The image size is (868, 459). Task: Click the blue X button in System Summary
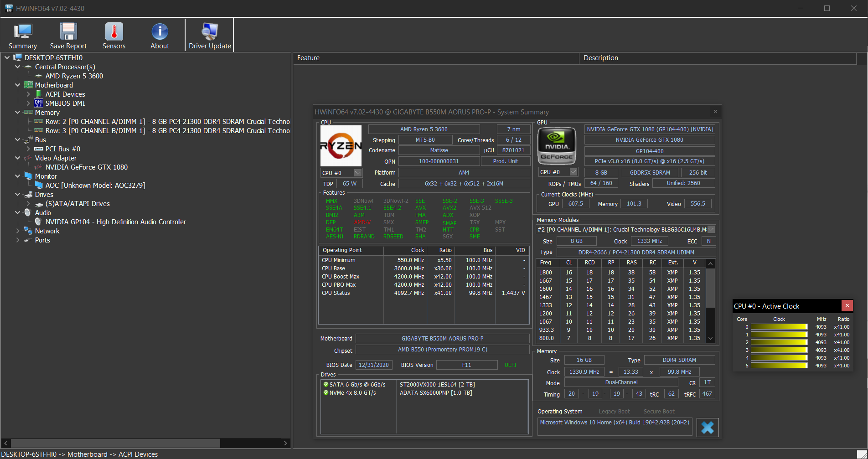pos(708,428)
